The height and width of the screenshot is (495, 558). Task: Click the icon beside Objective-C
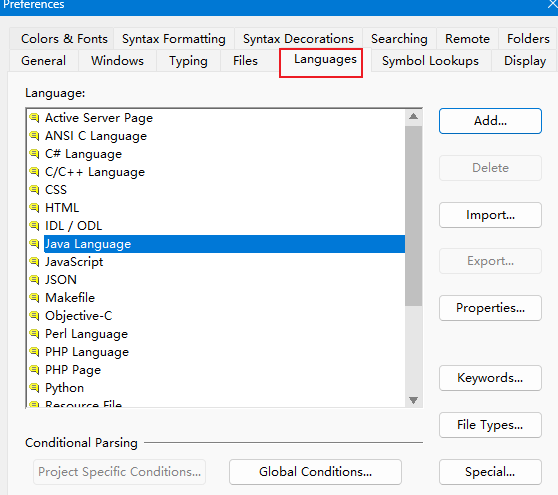pyautogui.click(x=34, y=316)
